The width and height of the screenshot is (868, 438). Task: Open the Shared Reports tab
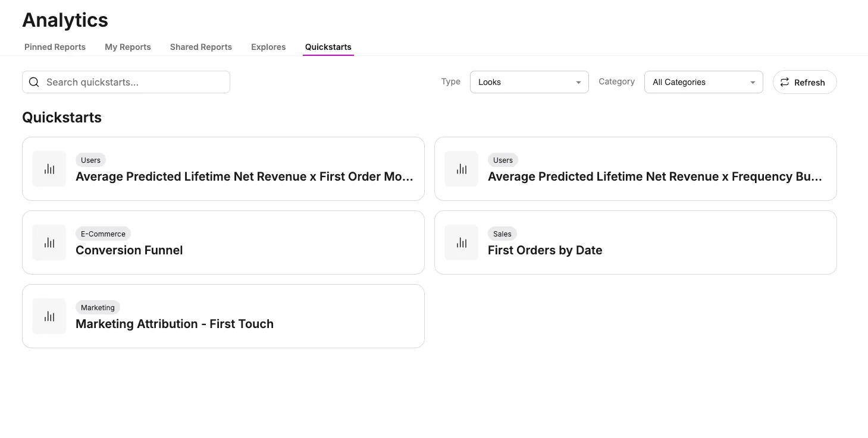[x=201, y=47]
